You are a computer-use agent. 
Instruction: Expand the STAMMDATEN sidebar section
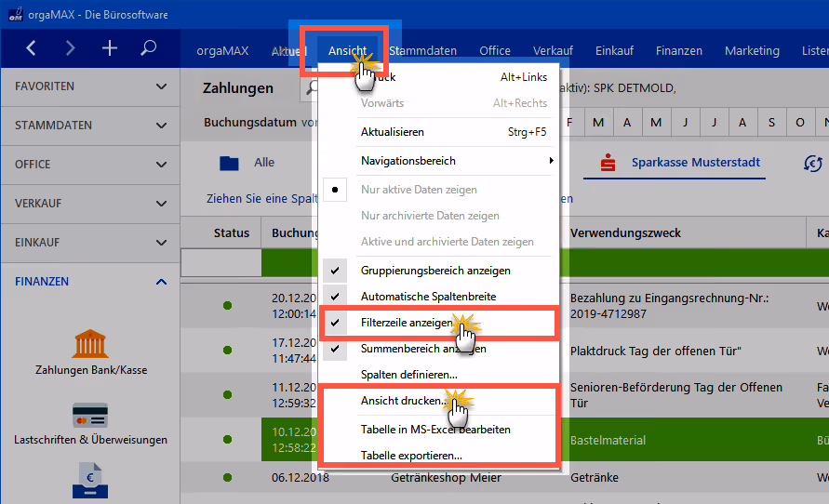90,126
